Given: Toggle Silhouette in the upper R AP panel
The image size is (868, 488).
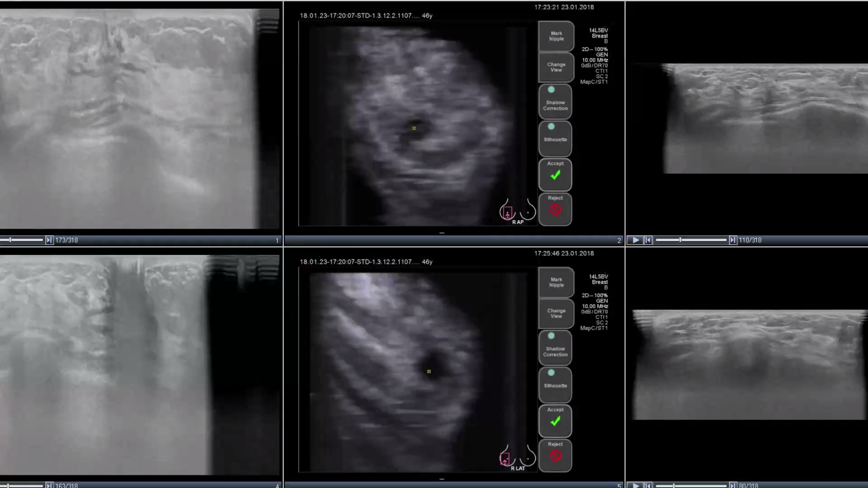Looking at the screenshot, I should pos(555,138).
